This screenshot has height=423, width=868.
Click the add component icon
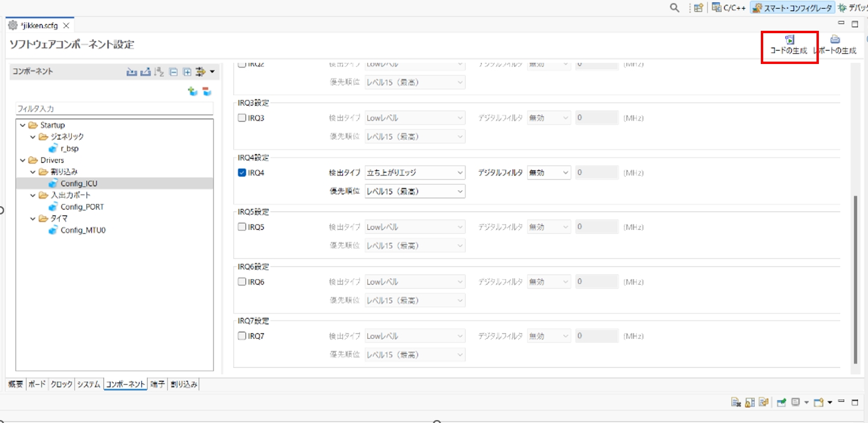click(x=192, y=91)
